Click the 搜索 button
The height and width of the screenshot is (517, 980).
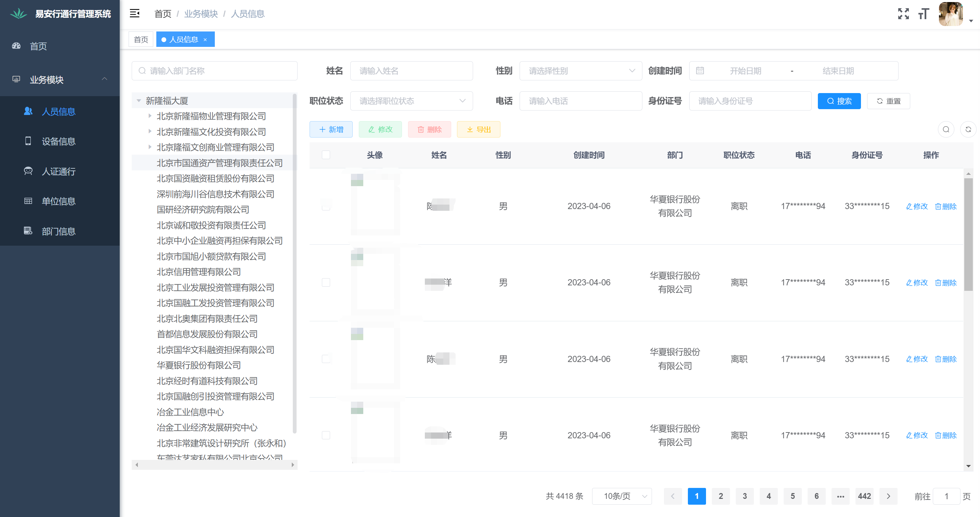[839, 101]
